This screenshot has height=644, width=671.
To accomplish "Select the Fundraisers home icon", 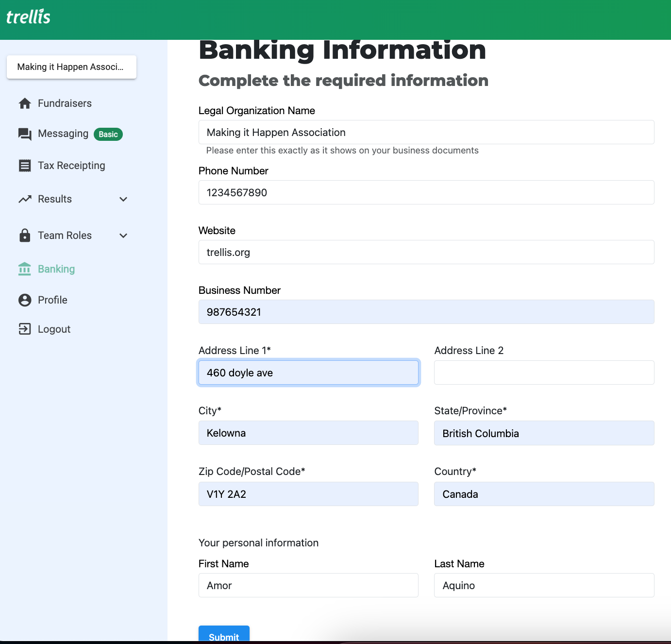I will 24,103.
